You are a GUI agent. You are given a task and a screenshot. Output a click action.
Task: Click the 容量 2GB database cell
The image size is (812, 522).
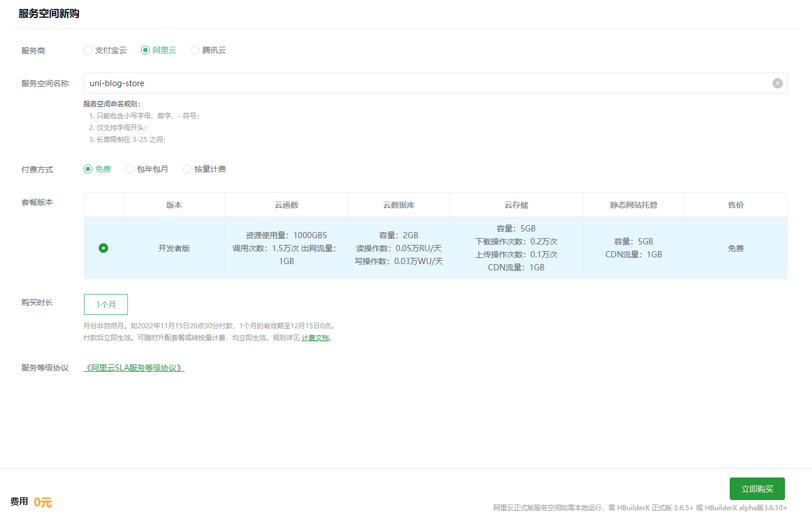pyautogui.click(x=399, y=248)
